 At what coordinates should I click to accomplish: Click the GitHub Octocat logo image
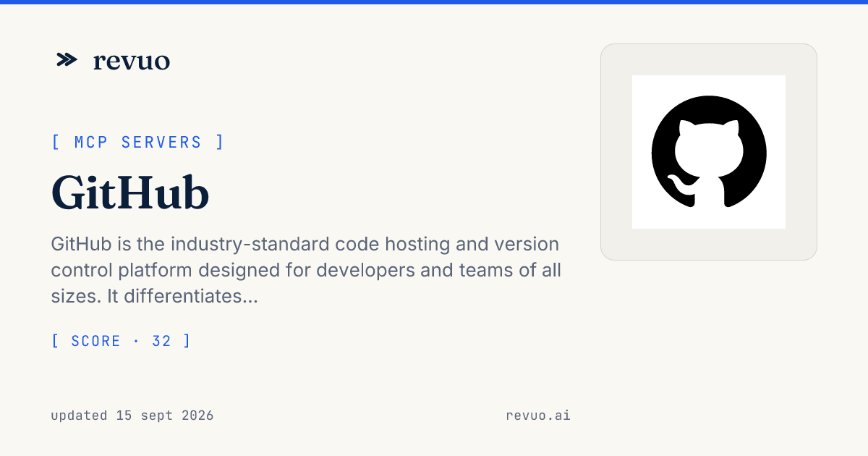click(709, 152)
